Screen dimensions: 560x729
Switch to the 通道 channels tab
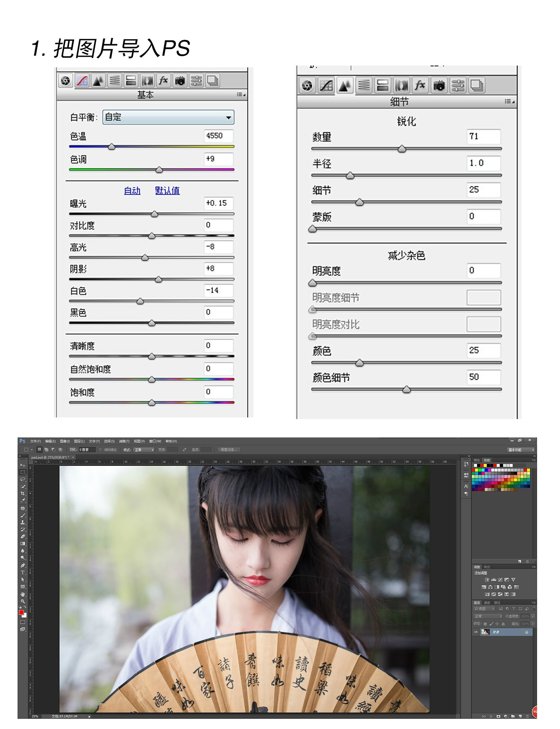487,603
